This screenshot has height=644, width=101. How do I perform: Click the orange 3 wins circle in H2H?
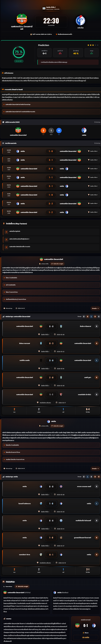(43, 130)
